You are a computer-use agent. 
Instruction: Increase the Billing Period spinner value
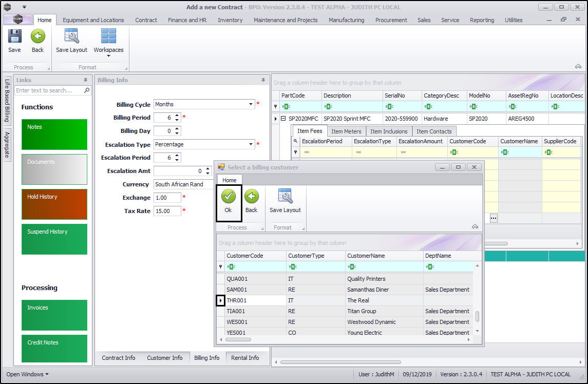tap(178, 116)
